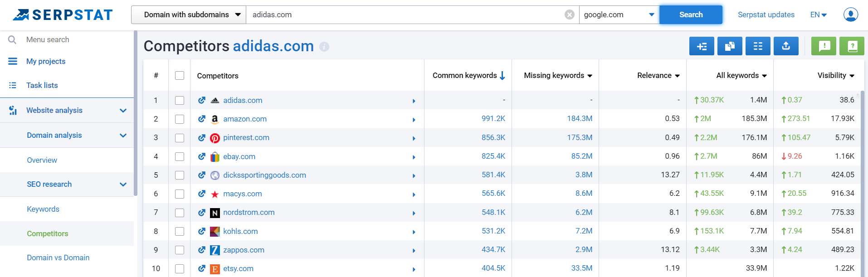868x277 pixels.
Task: Open zappos.com via its external link icon
Action: [x=202, y=250]
